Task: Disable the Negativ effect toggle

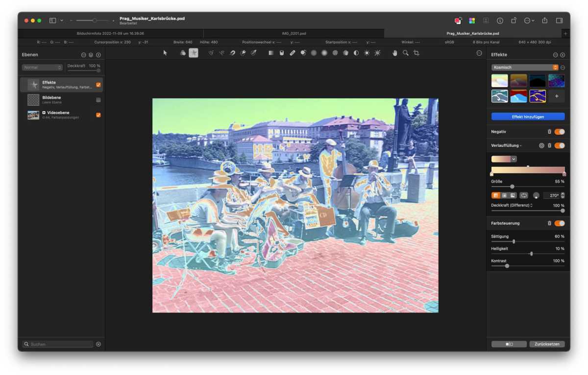Action: [x=559, y=131]
